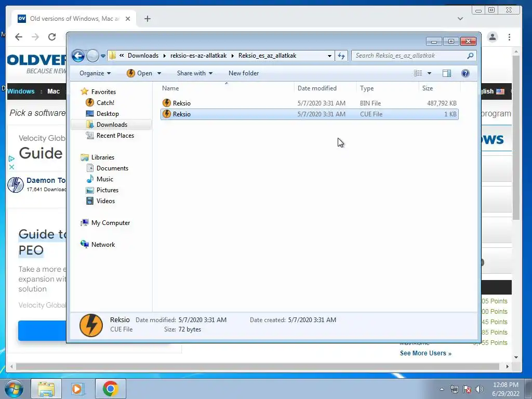Click the large Reksio icon in details pane
The height and width of the screenshot is (399, 532).
[91, 325]
